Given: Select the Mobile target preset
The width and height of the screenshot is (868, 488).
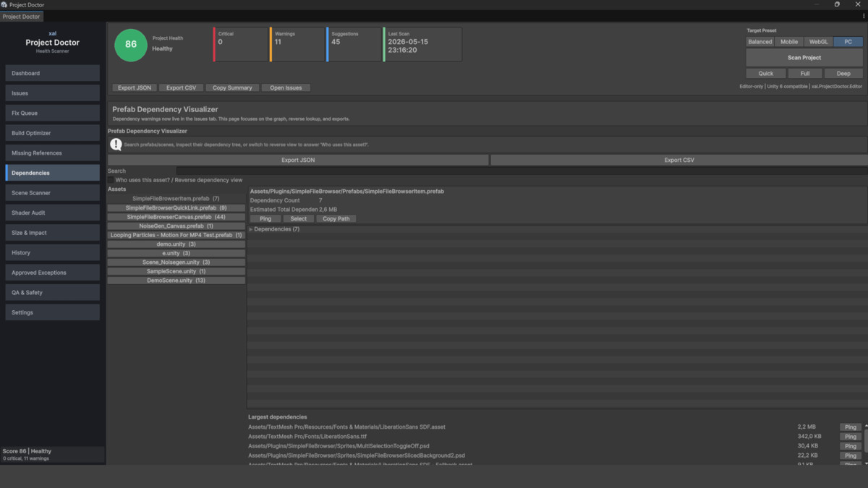Looking at the screenshot, I should (789, 42).
